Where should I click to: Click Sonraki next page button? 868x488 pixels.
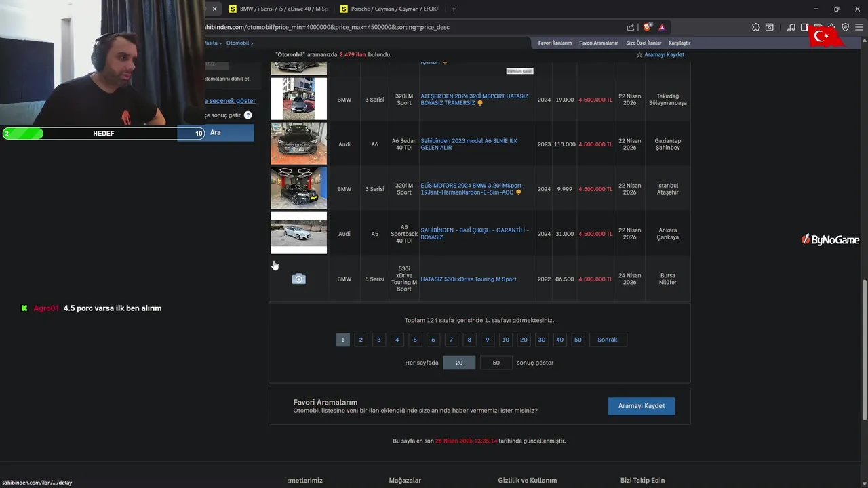pos(608,340)
